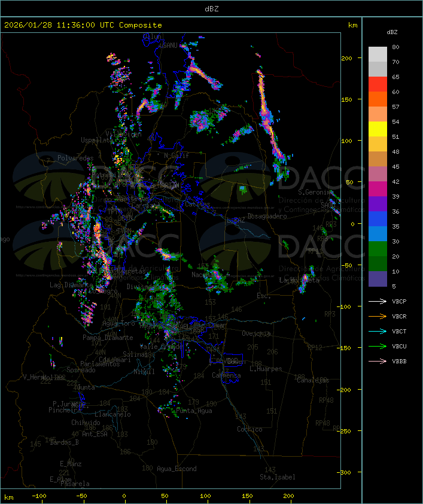Click the Lag.Diamante place label on the map

coord(71,285)
